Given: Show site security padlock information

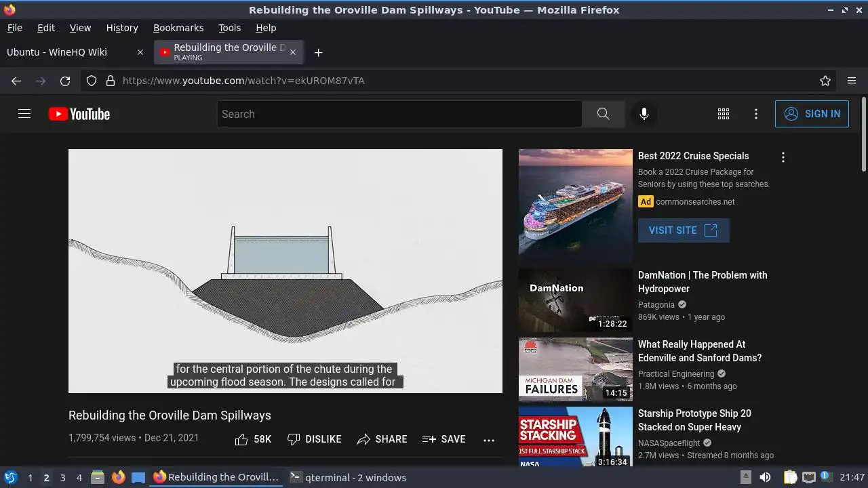Looking at the screenshot, I should [x=111, y=81].
